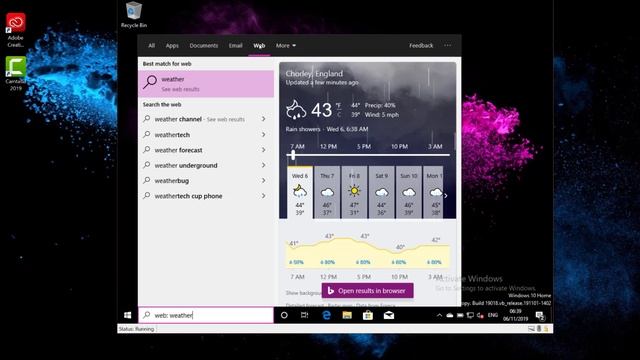Expand the More dropdown in search tabs
The image size is (640, 360).
(286, 46)
